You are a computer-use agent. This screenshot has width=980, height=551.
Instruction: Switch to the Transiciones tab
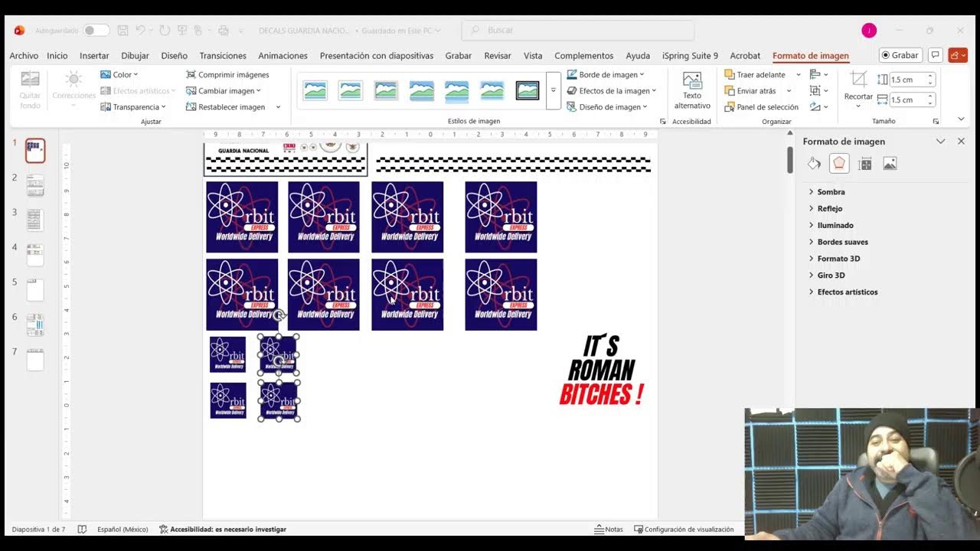223,55
